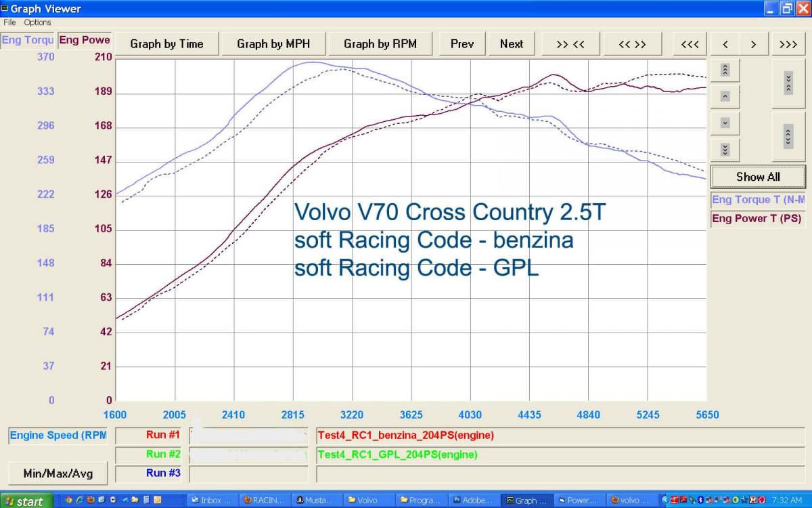812x508 pixels.
Task: Click the Prev button
Action: click(x=462, y=44)
